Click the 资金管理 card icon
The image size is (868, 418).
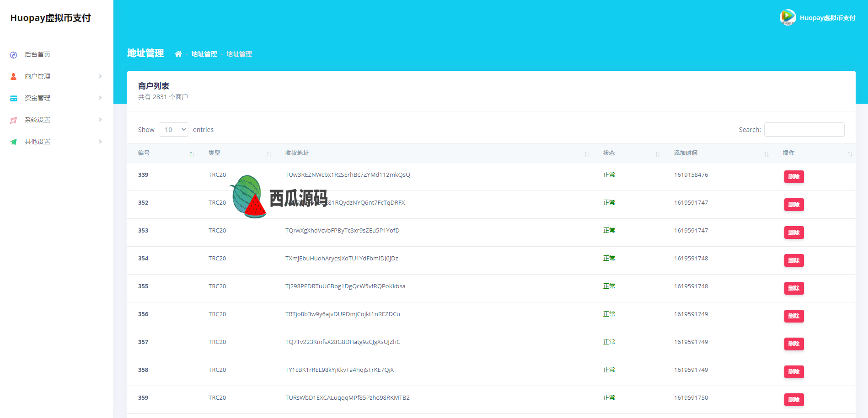coord(14,98)
